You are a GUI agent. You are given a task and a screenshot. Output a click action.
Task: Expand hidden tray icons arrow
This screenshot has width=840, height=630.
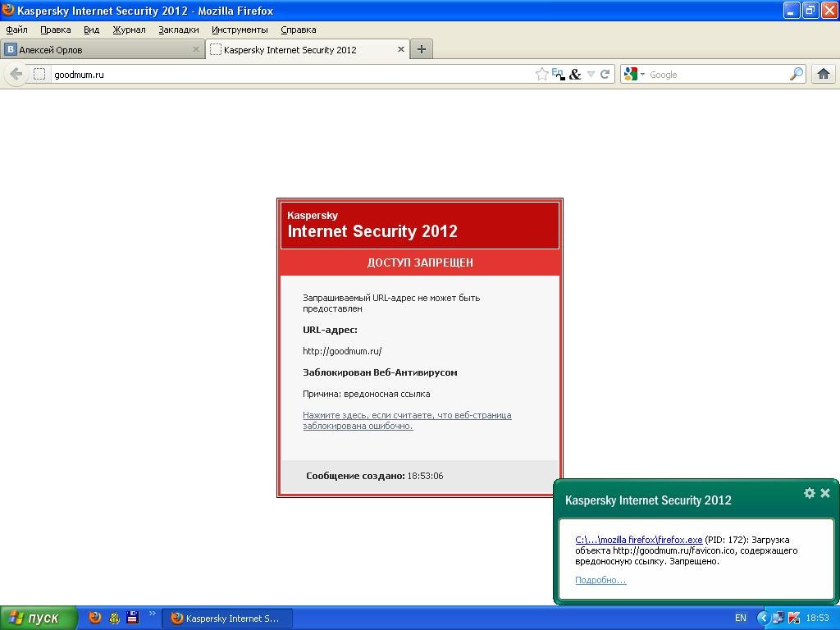(763, 619)
